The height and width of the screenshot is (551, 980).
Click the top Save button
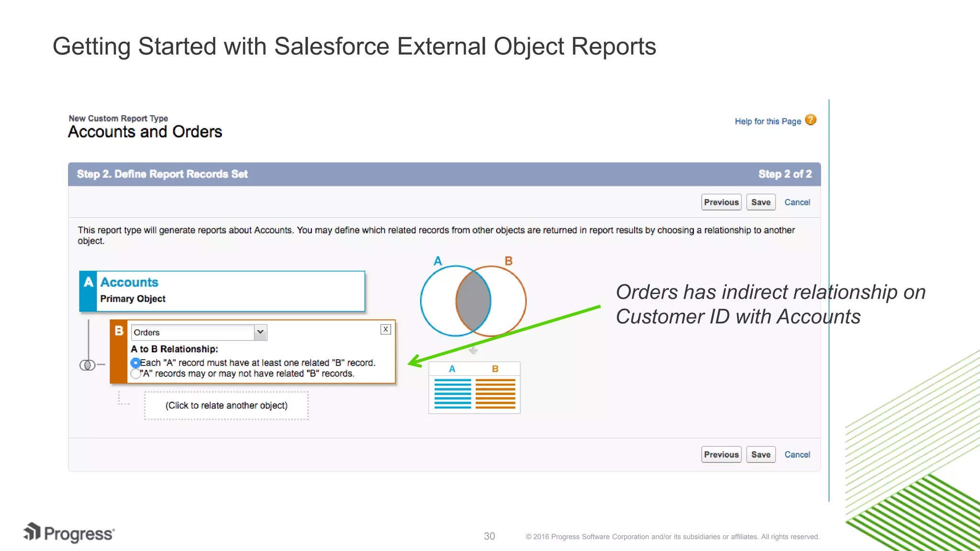[x=760, y=202]
